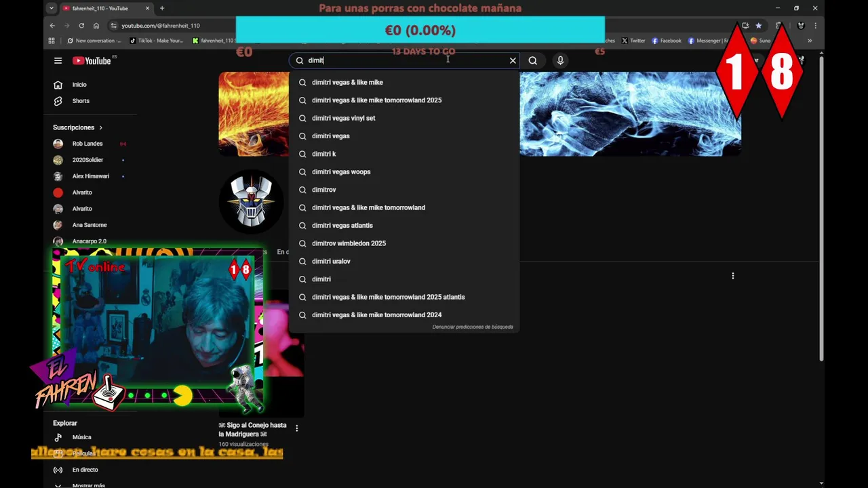The height and width of the screenshot is (488, 868).
Task: Open video 'Sigo al Conejo hasta la Madriguera'
Action: pyautogui.click(x=252, y=430)
